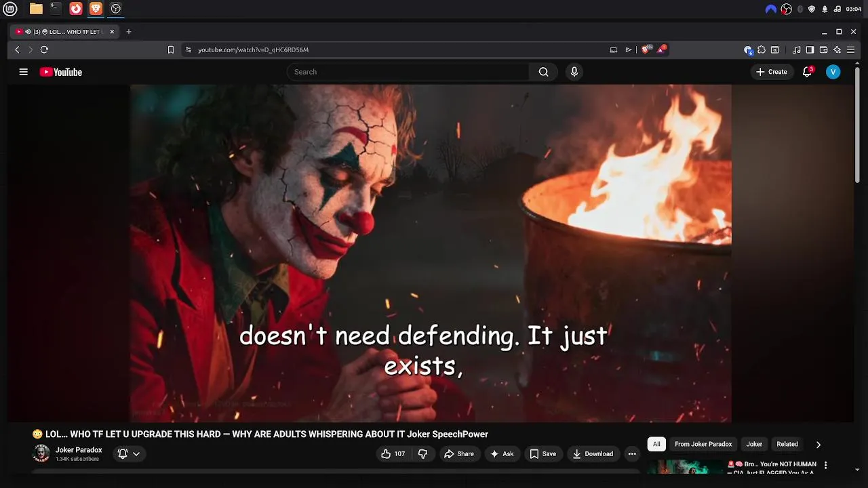Open Brave Wallet icon

[x=823, y=49]
